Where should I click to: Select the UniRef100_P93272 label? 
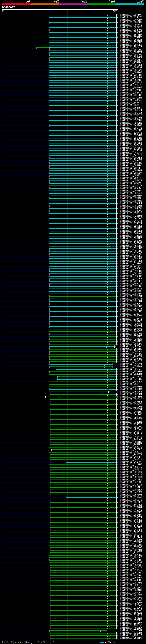coord(131,85)
